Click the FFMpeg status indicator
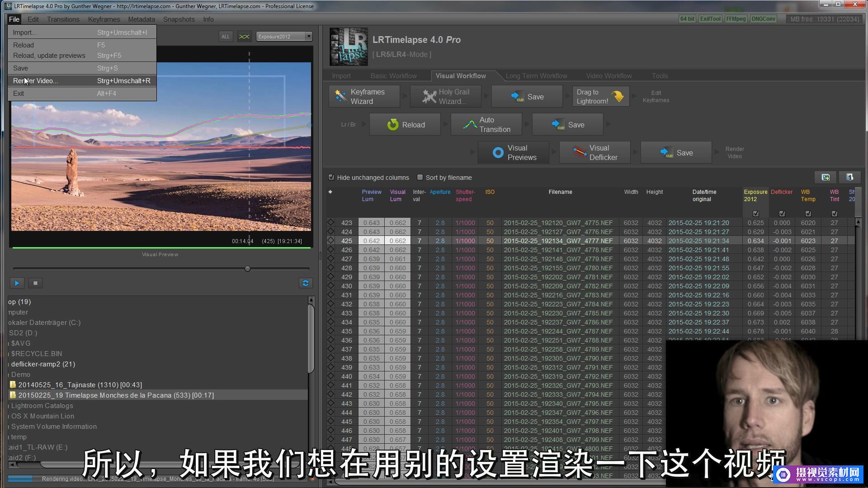The width and height of the screenshot is (868, 488). tap(736, 19)
